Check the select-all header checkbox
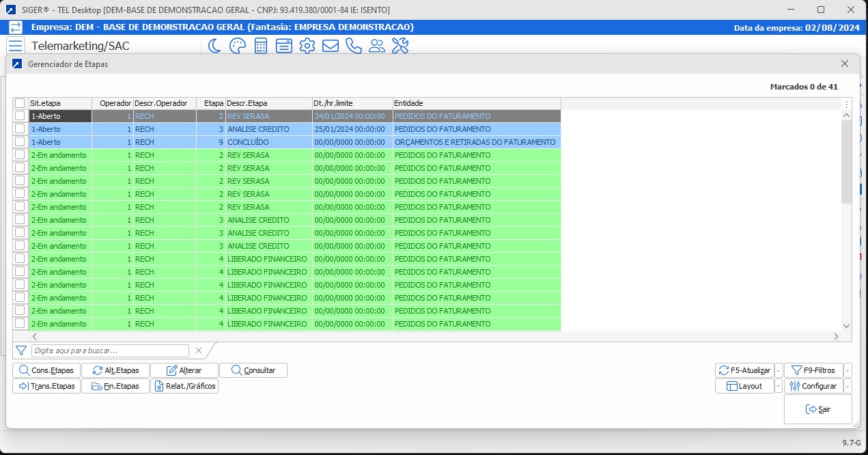The height and width of the screenshot is (455, 868). tap(20, 103)
